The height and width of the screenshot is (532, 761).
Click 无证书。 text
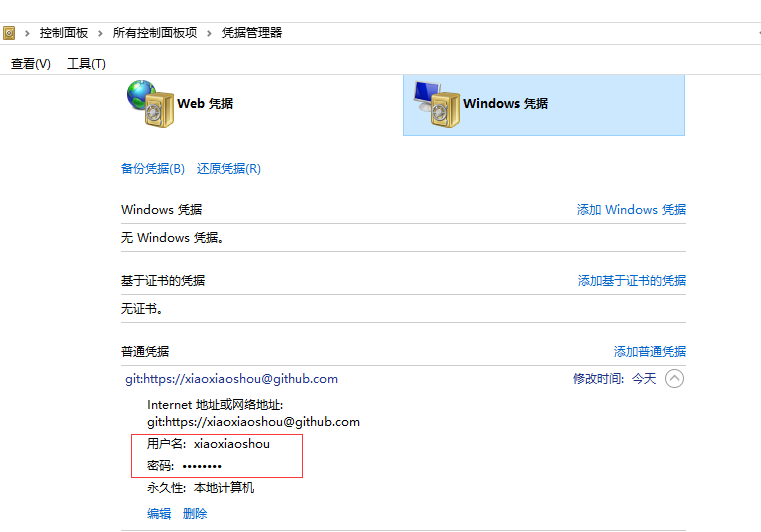pyautogui.click(x=142, y=309)
